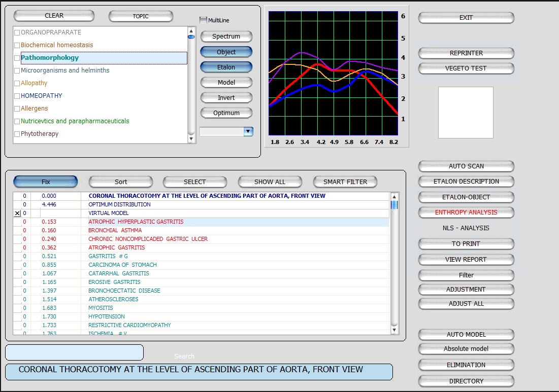The height and width of the screenshot is (392, 559).
Task: Check the Pathomorphology topic checkbox
Action: (x=17, y=58)
